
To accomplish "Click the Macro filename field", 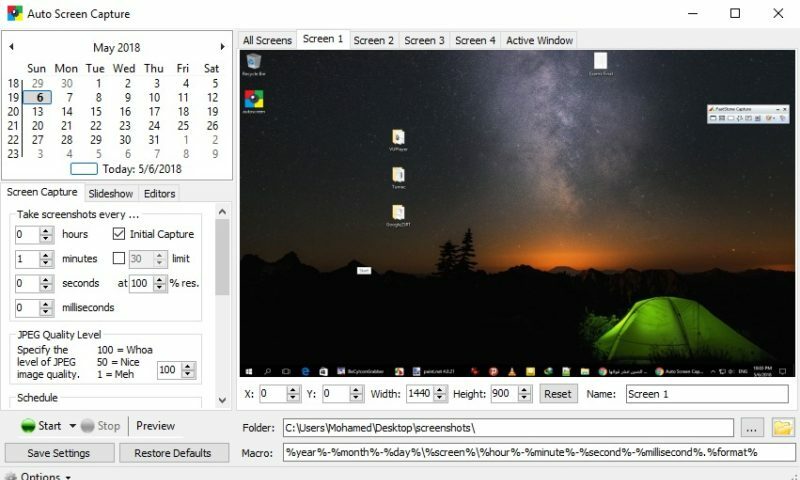I will point(539,452).
